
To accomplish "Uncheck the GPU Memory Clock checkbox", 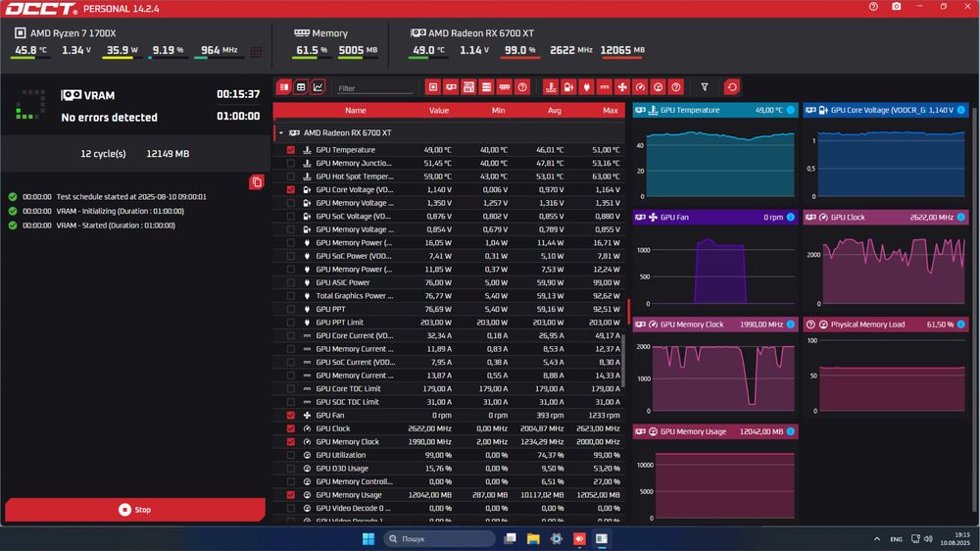I will (x=291, y=441).
